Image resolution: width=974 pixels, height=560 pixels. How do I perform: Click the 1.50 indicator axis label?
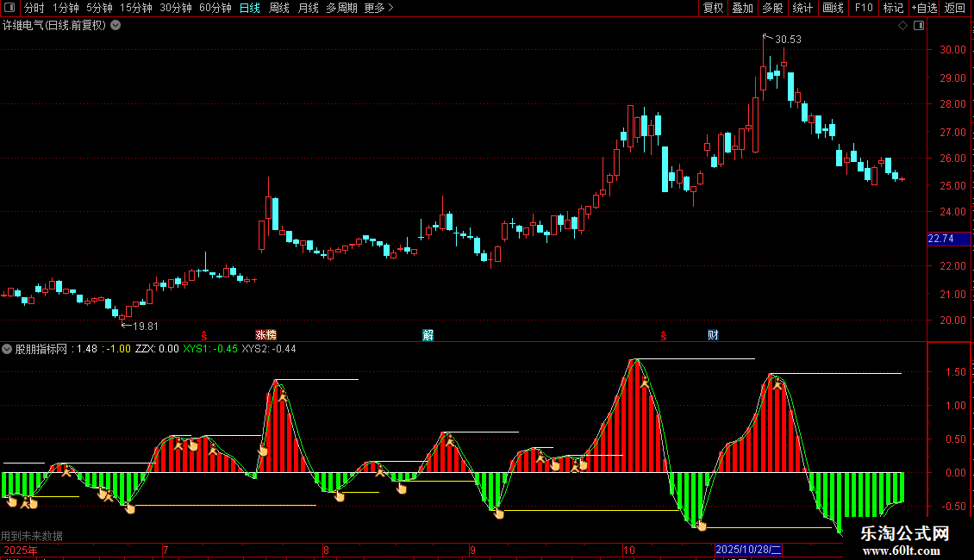click(956, 372)
